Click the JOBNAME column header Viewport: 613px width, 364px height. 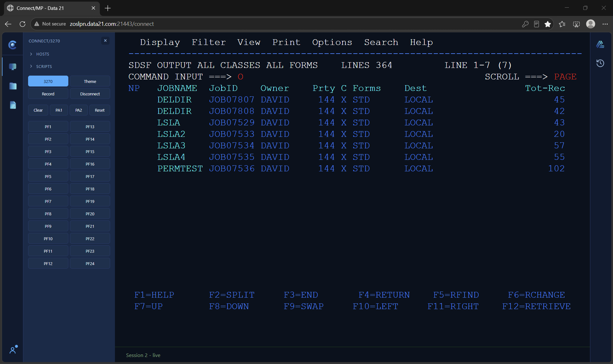click(177, 88)
